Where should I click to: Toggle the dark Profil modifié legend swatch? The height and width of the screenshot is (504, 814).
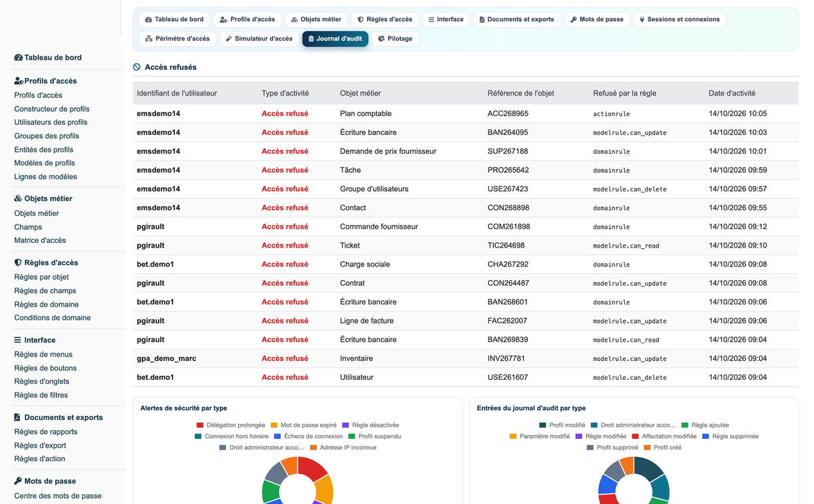click(543, 425)
